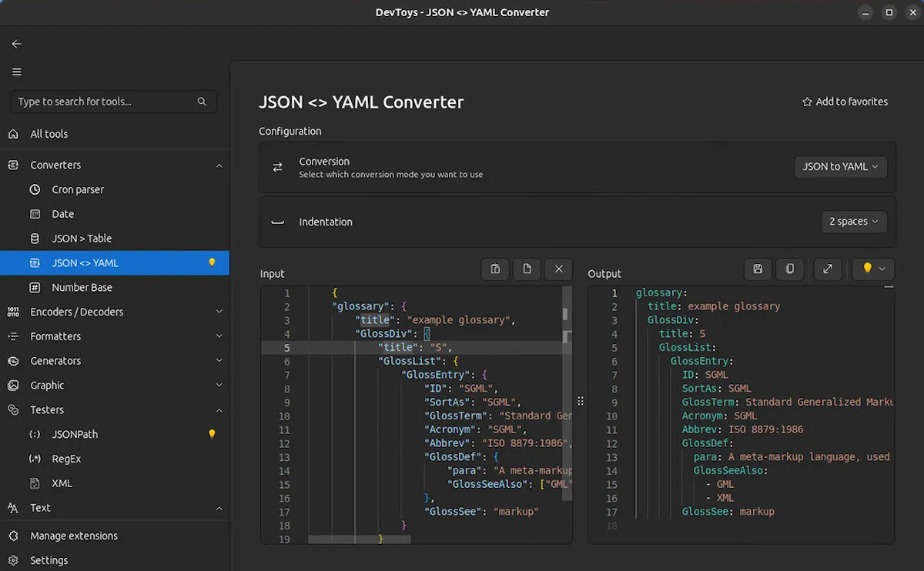The height and width of the screenshot is (571, 924).
Task: Click the Indentation space icon
Action: (x=278, y=222)
